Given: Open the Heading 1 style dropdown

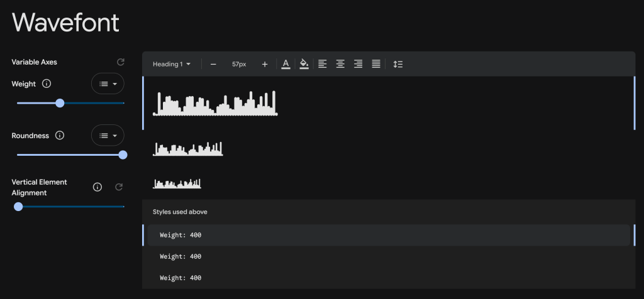Looking at the screenshot, I should coord(172,64).
